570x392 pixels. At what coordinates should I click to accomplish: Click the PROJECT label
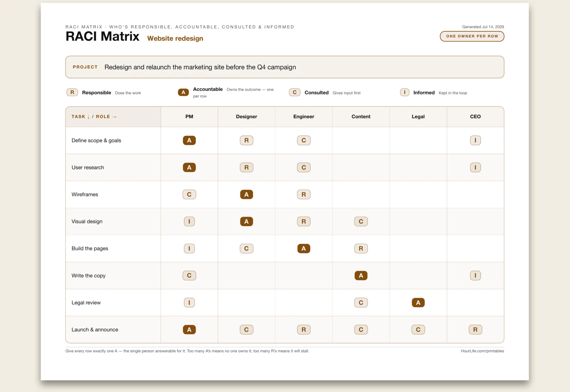pos(85,67)
